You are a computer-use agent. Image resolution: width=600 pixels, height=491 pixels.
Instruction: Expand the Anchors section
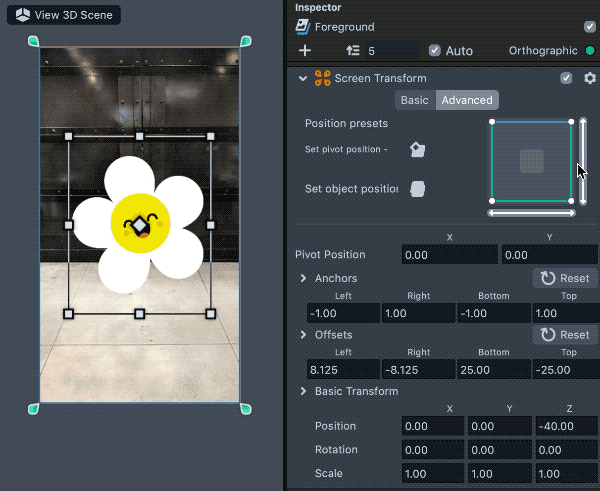tap(304, 278)
